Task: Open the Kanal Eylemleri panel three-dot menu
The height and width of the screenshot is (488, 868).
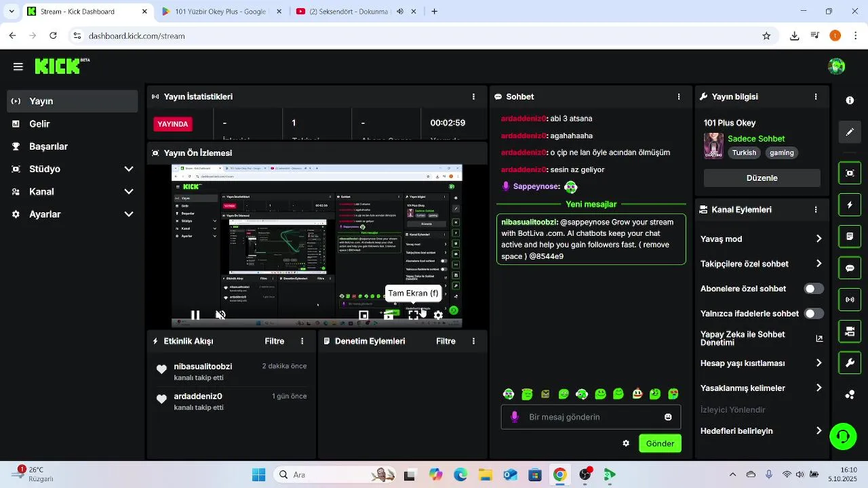Action: click(816, 210)
